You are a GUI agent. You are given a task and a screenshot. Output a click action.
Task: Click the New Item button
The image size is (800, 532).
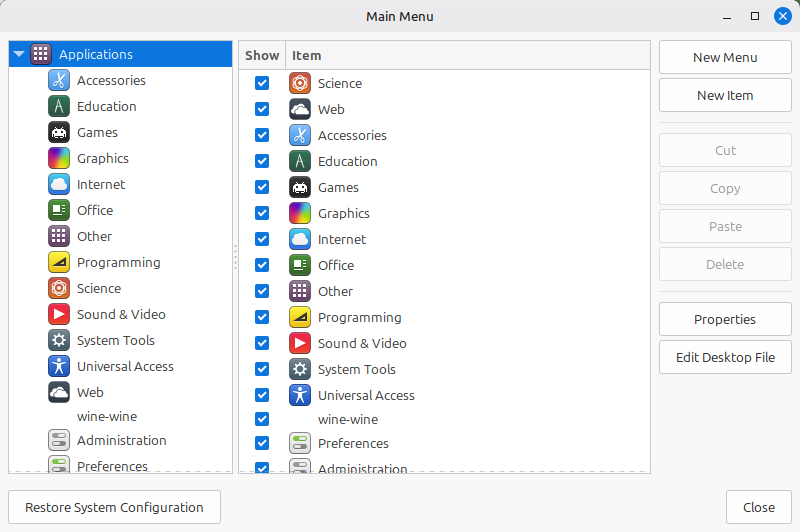pyautogui.click(x=725, y=95)
